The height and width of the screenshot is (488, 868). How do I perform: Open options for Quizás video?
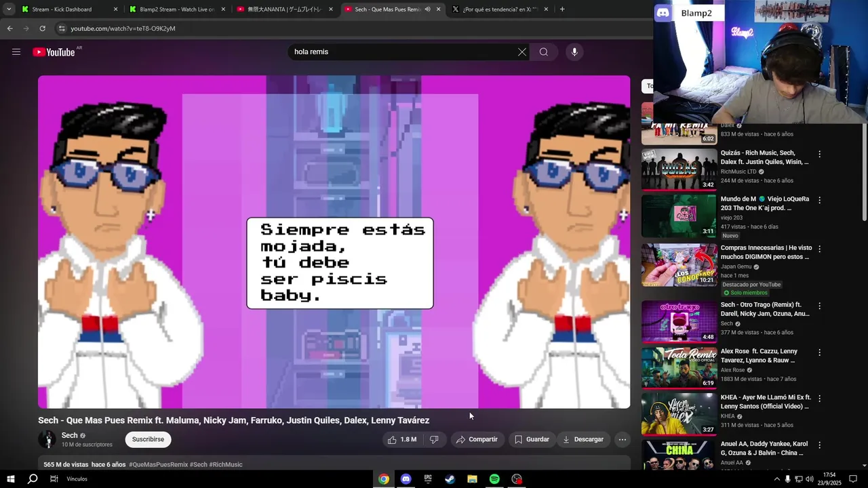pyautogui.click(x=819, y=155)
